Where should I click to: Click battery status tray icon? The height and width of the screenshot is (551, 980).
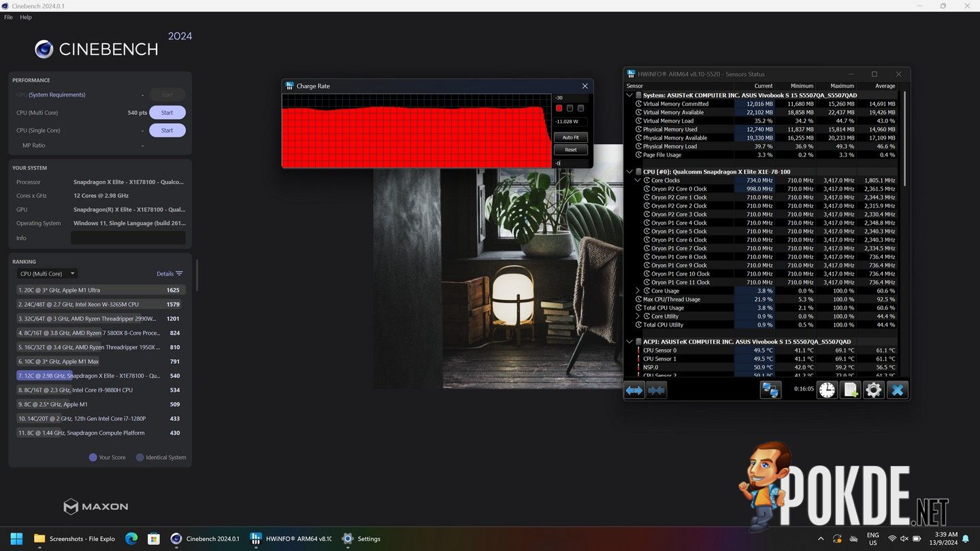(917, 539)
